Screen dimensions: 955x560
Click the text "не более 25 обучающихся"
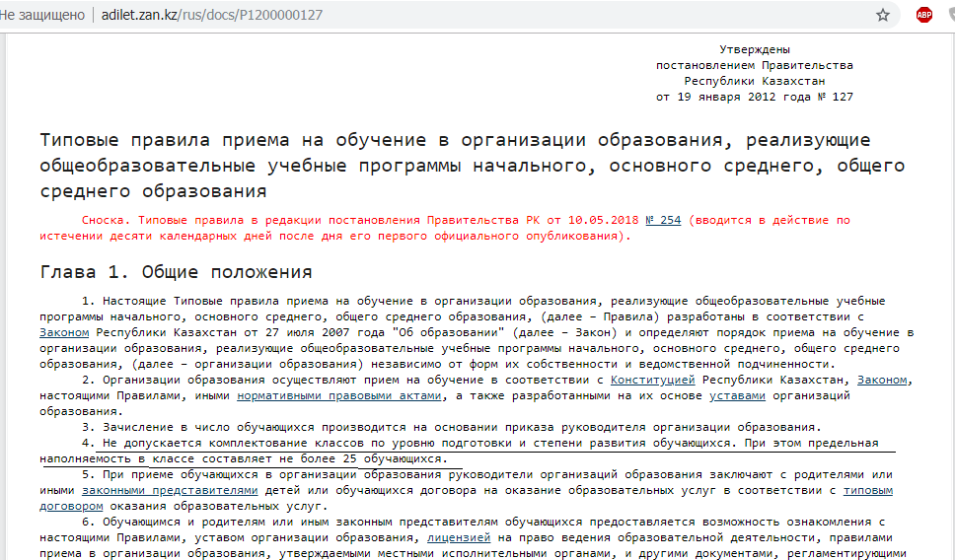(360, 459)
